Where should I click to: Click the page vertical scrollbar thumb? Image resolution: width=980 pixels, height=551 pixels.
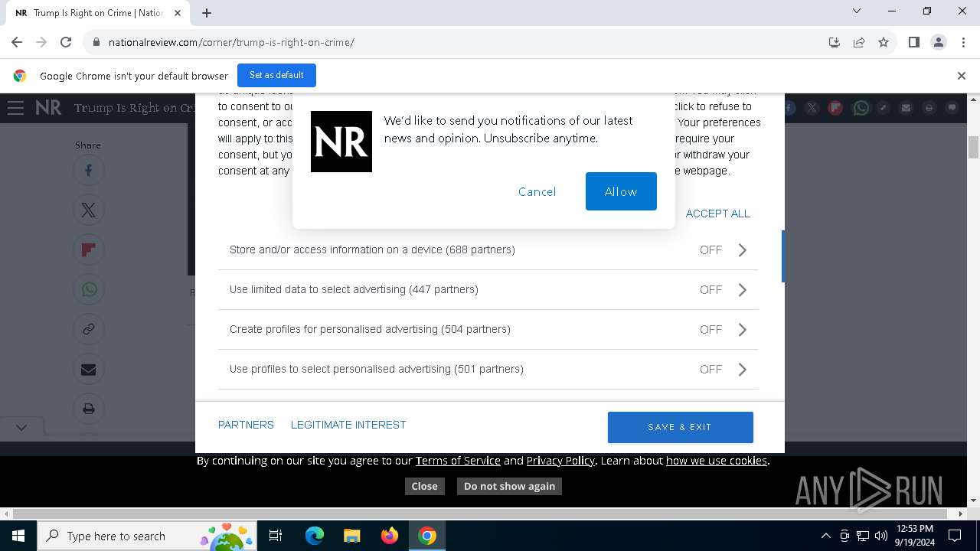(973, 147)
